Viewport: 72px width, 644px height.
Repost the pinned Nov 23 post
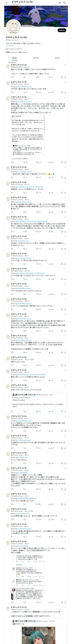pyautogui.click(x=24, y=77)
